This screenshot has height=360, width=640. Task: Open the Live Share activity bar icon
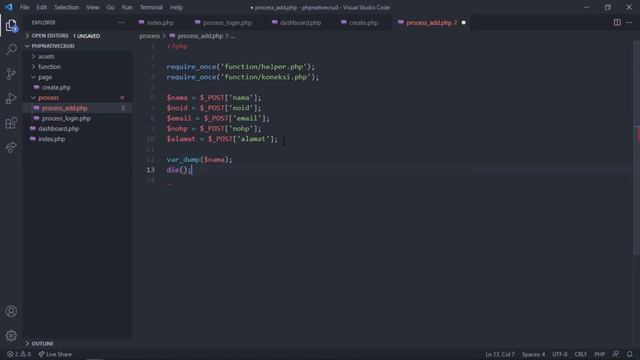[x=11, y=147]
